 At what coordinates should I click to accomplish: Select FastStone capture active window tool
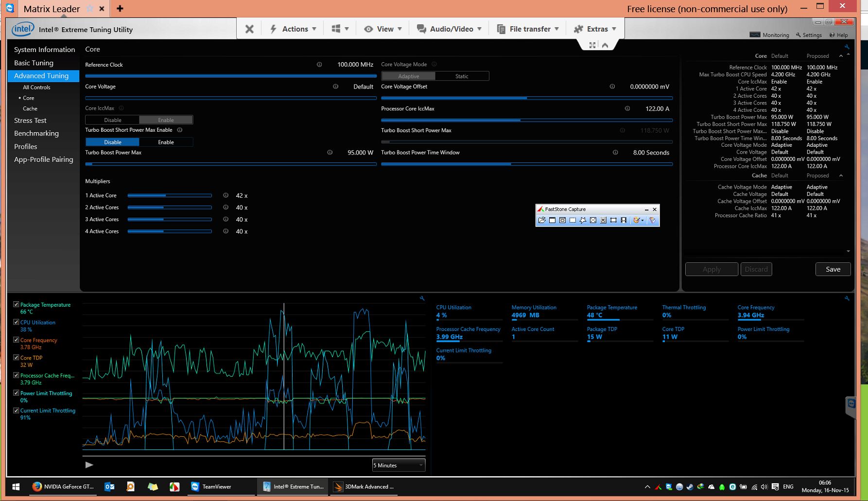pyautogui.click(x=552, y=220)
